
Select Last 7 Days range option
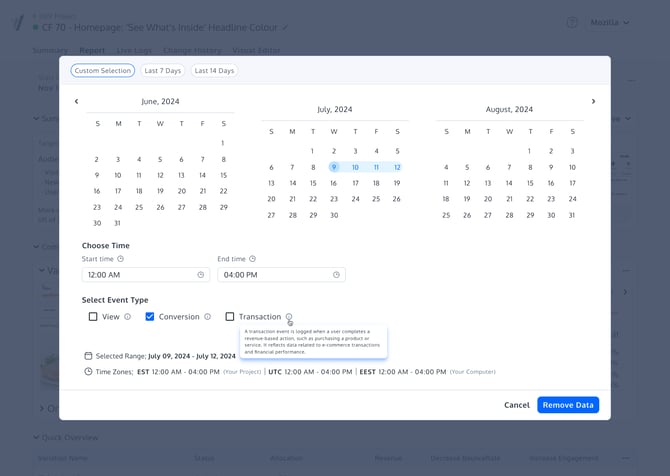pos(162,71)
